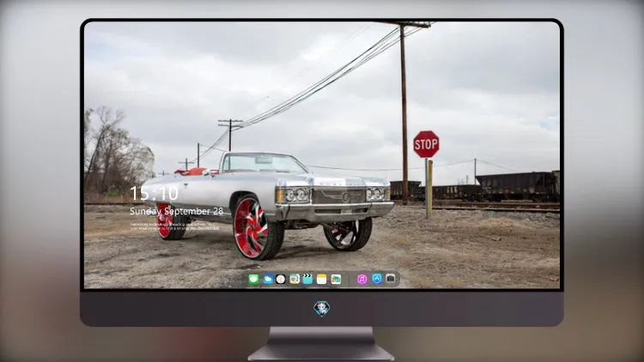Open the Clock app in dock
This screenshot has width=644, height=362.
[x=281, y=280]
